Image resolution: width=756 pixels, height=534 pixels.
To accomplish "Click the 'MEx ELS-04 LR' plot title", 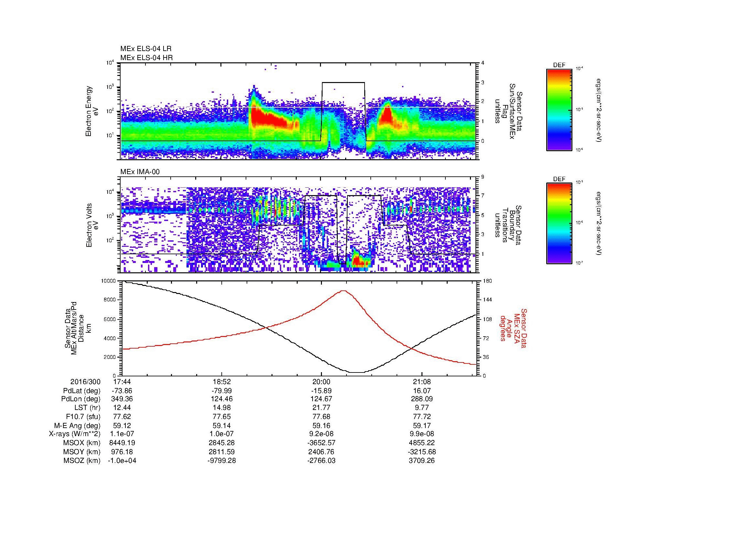I will point(146,49).
